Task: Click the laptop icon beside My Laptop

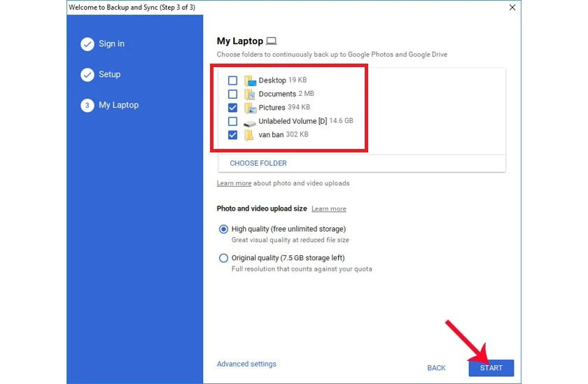Action: [x=272, y=41]
